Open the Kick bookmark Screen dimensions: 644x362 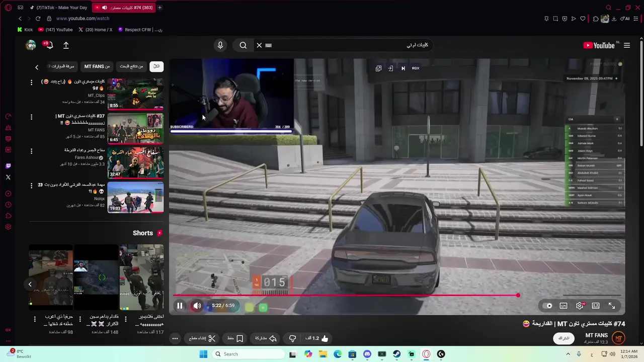[25, 30]
